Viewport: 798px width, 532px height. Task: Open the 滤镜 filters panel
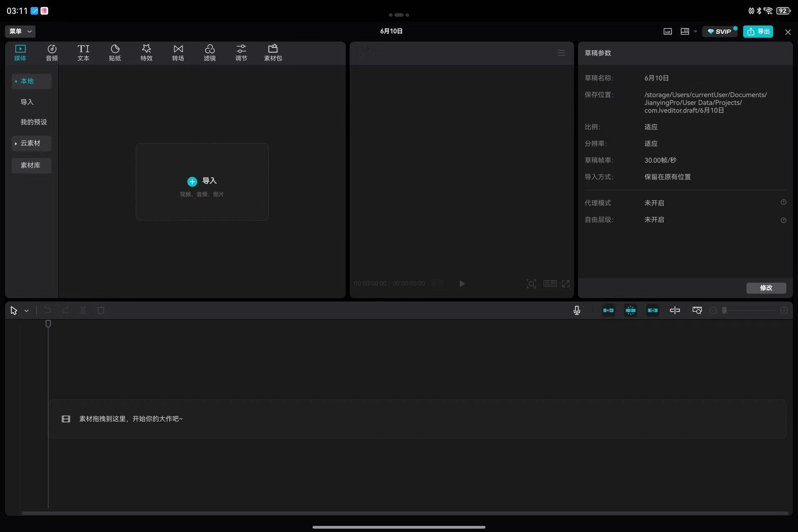coord(209,53)
